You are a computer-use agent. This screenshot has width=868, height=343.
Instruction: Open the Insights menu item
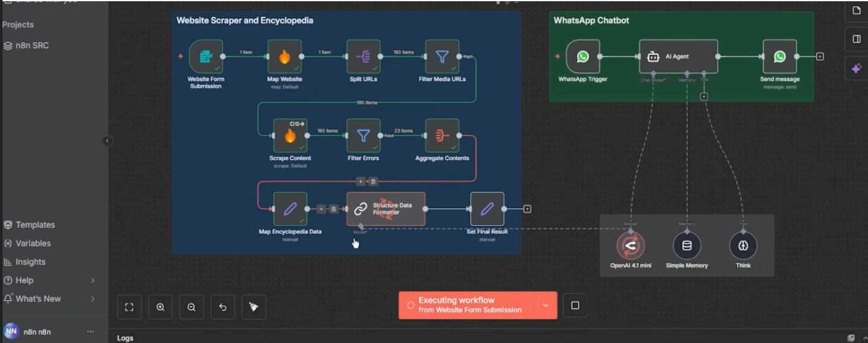point(30,262)
